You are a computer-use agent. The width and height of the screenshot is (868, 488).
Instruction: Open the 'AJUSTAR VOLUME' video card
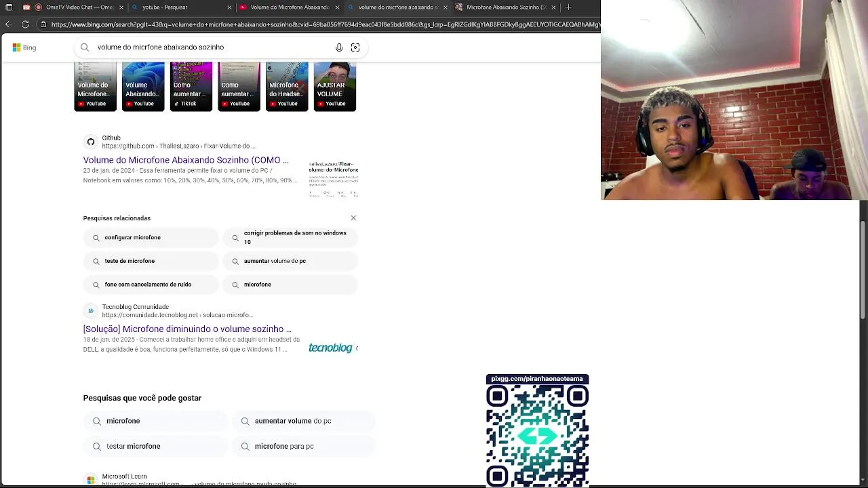click(335, 87)
